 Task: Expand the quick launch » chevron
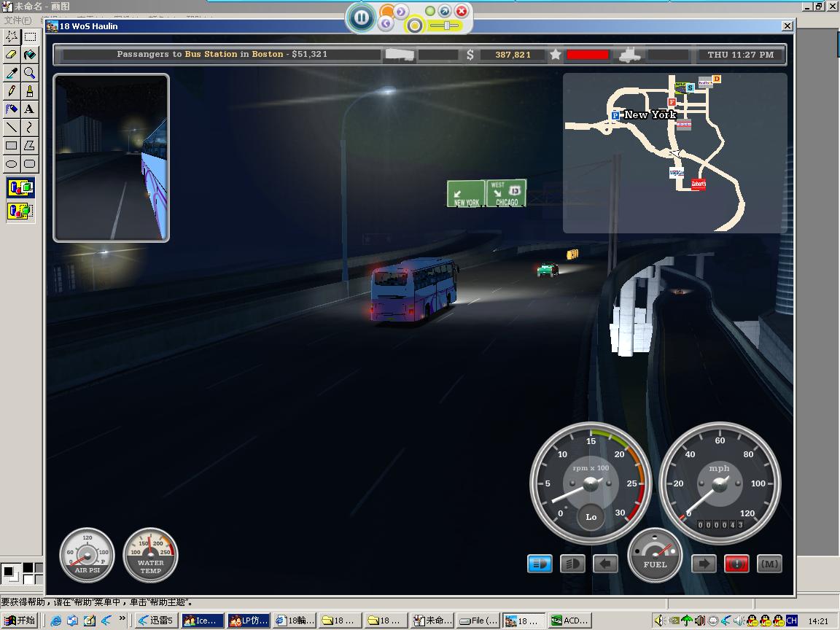pos(122,619)
